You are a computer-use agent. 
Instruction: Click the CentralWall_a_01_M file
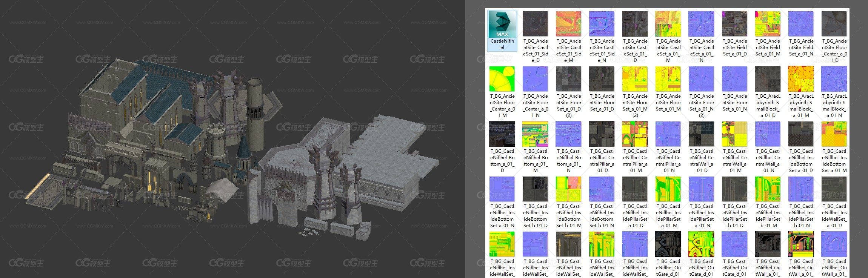[x=734, y=134]
